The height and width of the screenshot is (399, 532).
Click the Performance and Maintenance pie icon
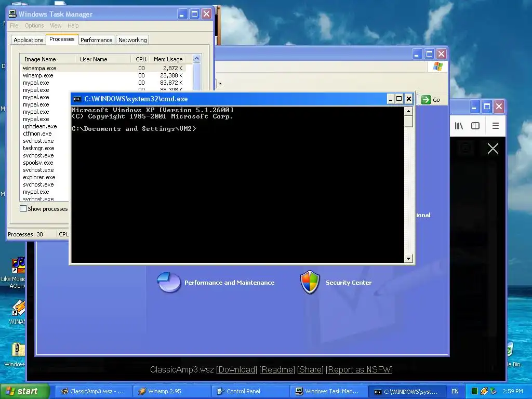click(x=169, y=282)
